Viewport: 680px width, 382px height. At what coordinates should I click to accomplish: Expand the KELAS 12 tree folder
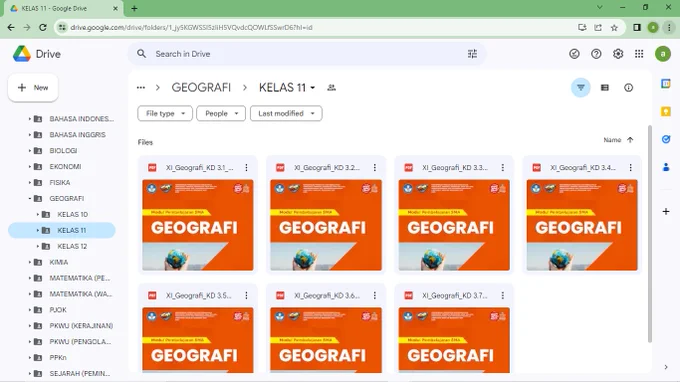38,246
